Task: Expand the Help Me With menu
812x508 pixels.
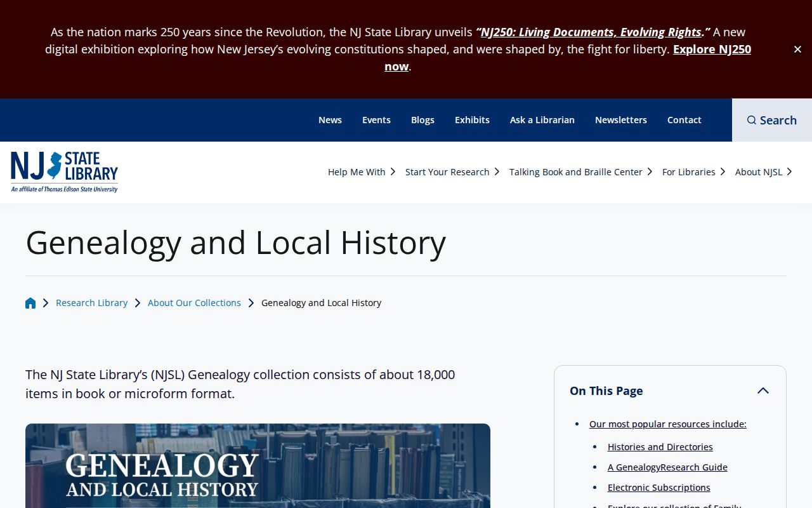Action: [362, 172]
